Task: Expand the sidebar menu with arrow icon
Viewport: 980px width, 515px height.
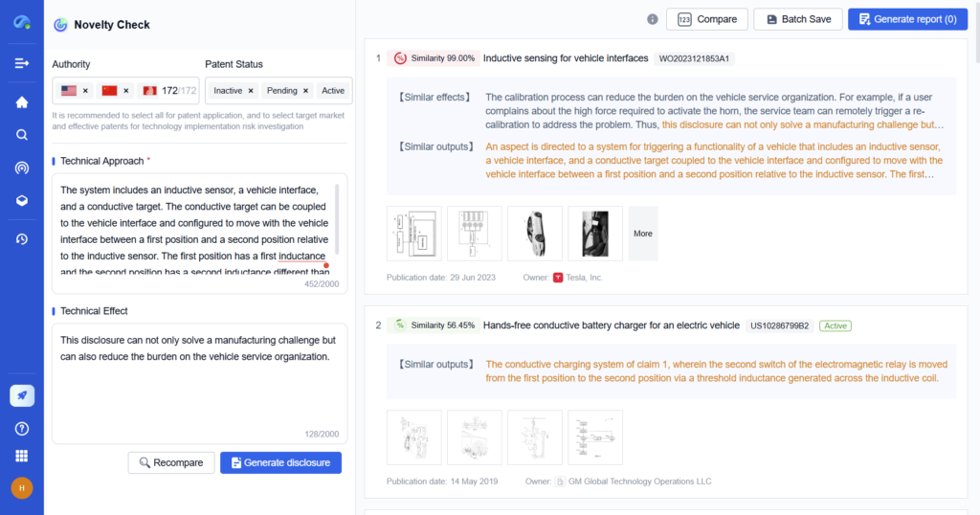Action: [21, 63]
